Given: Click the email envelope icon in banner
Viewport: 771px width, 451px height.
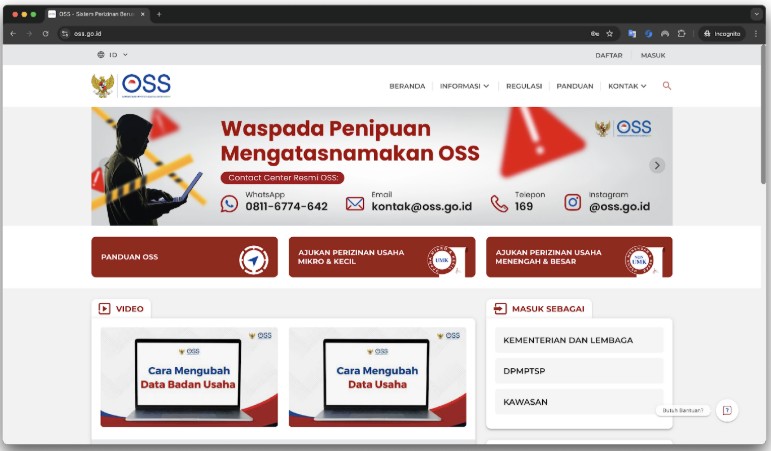Looking at the screenshot, I should pyautogui.click(x=355, y=203).
